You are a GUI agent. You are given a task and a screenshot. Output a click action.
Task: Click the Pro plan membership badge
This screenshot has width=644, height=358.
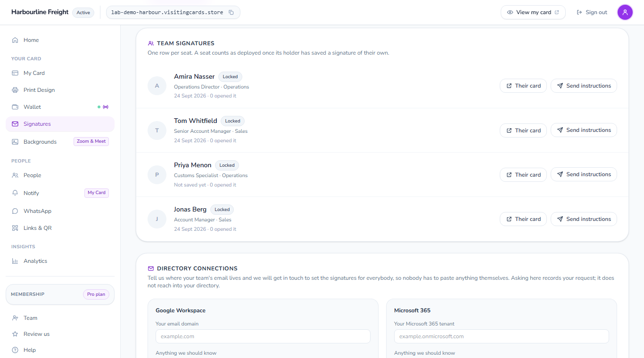point(96,294)
